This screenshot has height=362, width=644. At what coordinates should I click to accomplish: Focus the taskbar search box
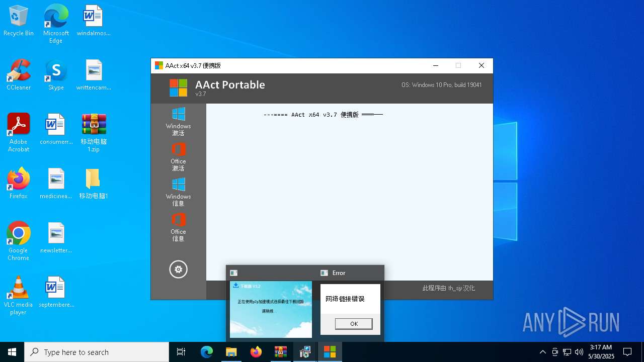(x=97, y=352)
